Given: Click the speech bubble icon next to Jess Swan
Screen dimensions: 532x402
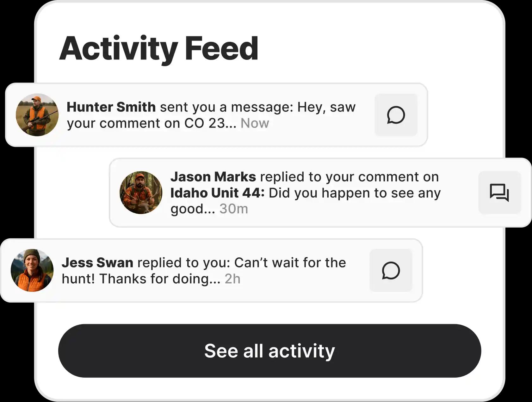Looking at the screenshot, I should click(x=391, y=270).
